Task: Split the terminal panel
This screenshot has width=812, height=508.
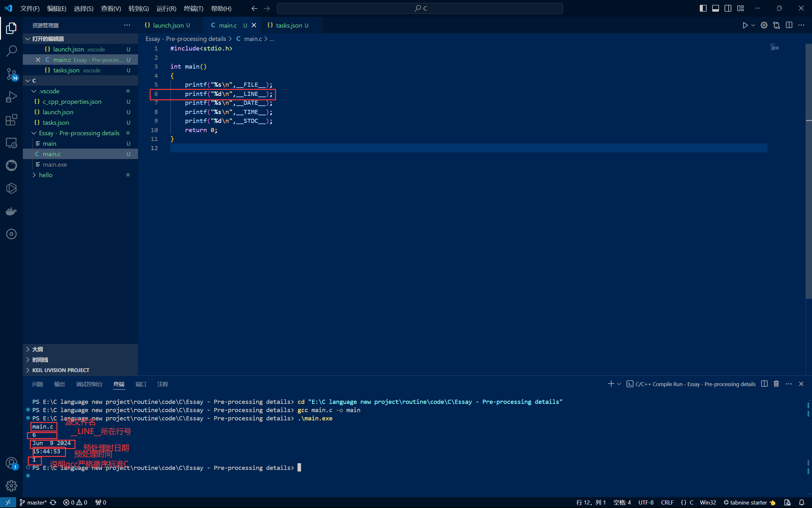Action: (764, 384)
